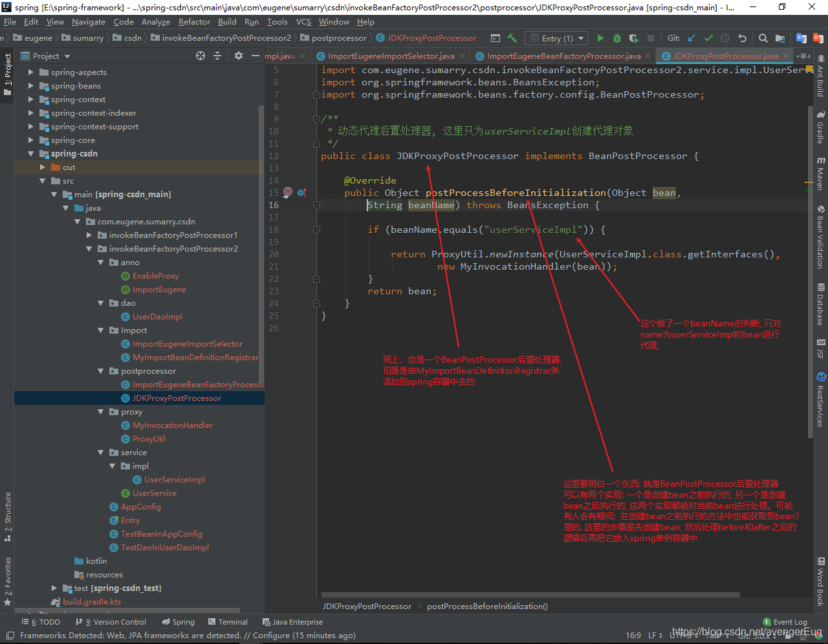
Task: Toggle the Java Enterprise tool window
Action: point(292,622)
